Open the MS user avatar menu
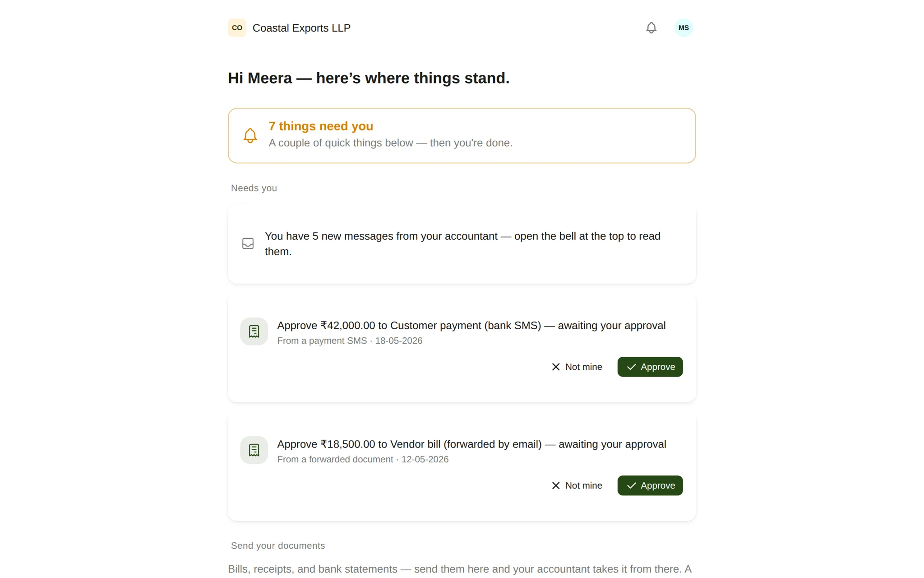Screen dimensions: 924x578 click(x=684, y=28)
